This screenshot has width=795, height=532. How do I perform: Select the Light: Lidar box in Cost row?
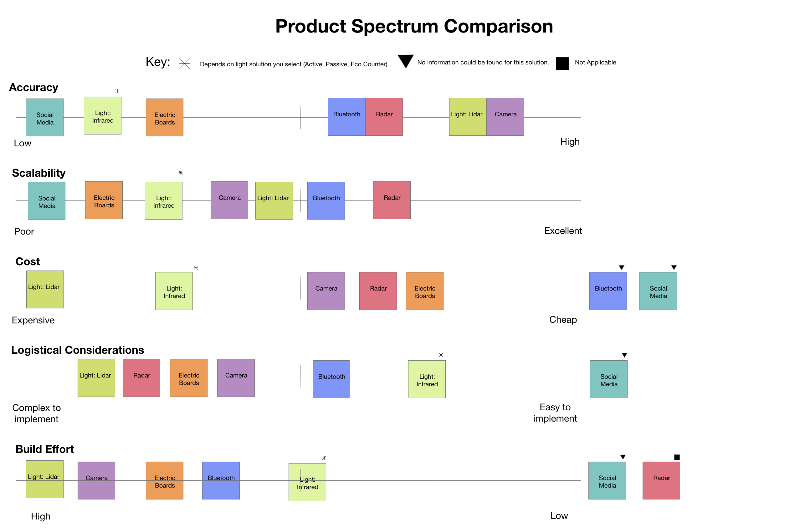(x=45, y=289)
